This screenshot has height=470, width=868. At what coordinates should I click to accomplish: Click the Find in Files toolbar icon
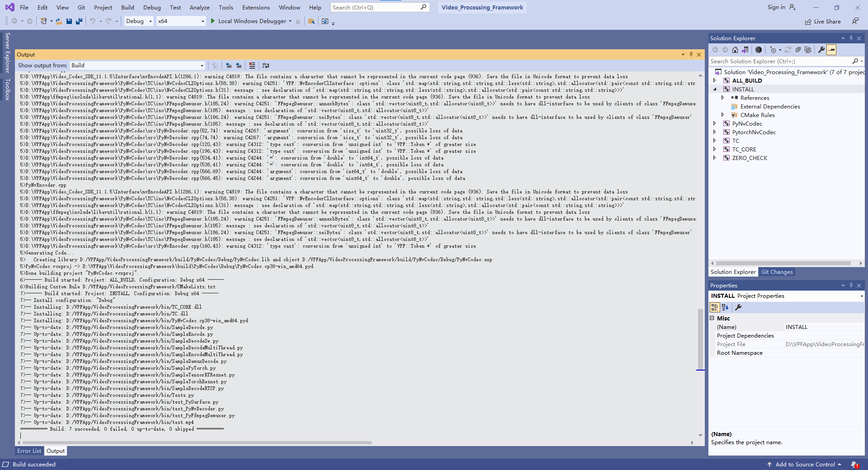pyautogui.click(x=311, y=21)
